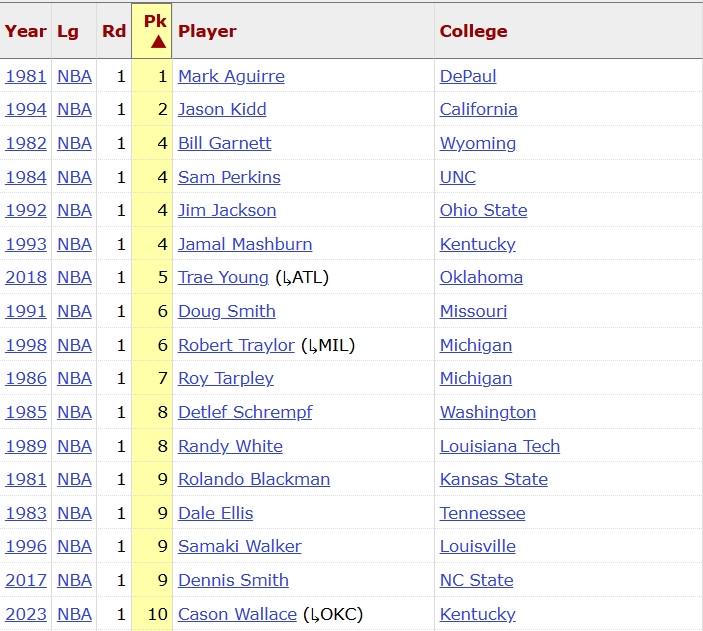The width and height of the screenshot is (703, 631).
Task: Go to the DePaul college page
Action: (468, 76)
